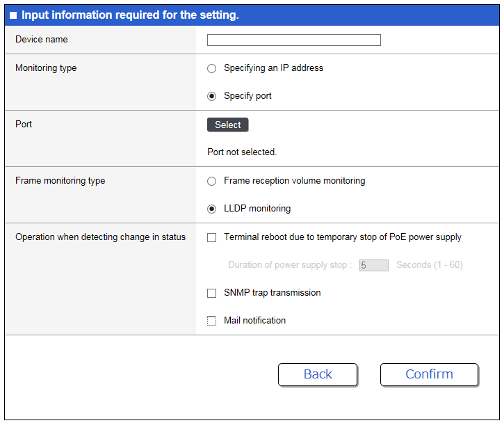Enable terminal reboot by PoE power stop
This screenshot has width=504, height=423.
[x=212, y=237]
